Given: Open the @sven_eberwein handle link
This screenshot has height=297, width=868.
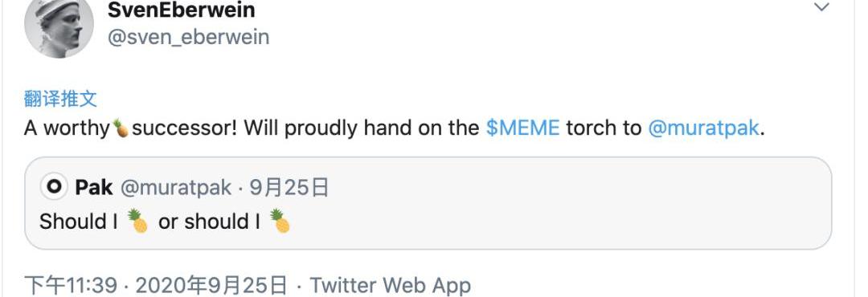Looking at the screenshot, I should 188,38.
